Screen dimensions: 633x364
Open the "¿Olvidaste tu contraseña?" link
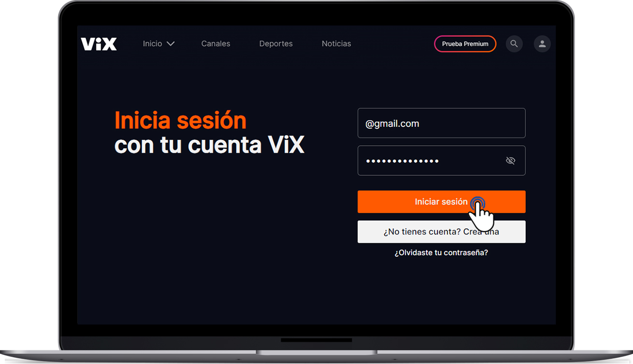tap(441, 252)
